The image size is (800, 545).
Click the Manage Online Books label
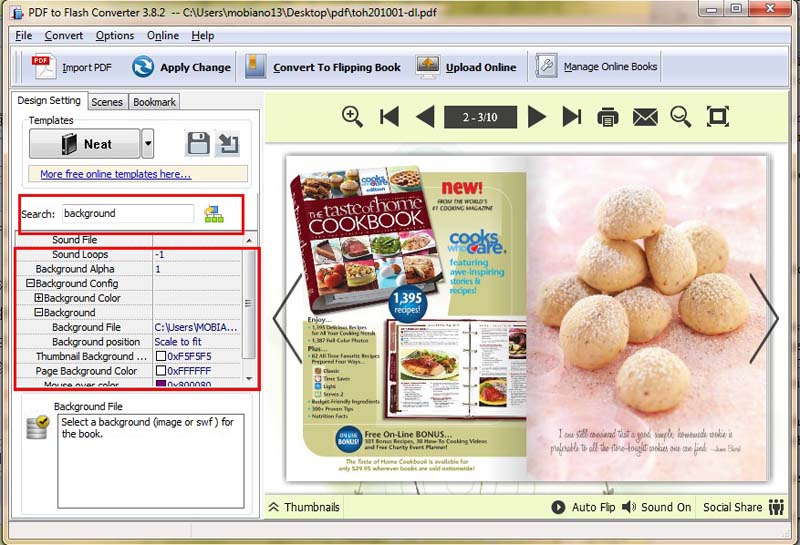(x=610, y=67)
